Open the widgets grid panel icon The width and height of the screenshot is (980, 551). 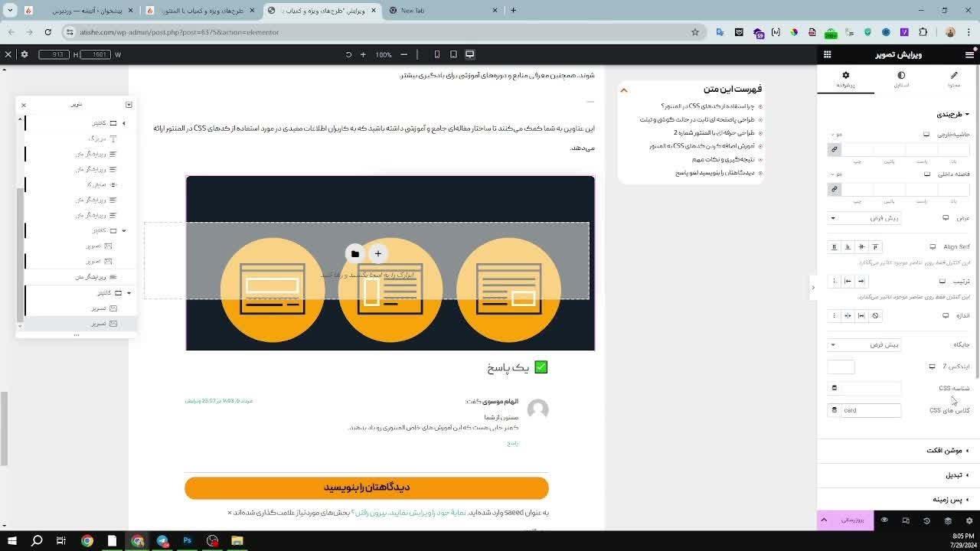827,54
